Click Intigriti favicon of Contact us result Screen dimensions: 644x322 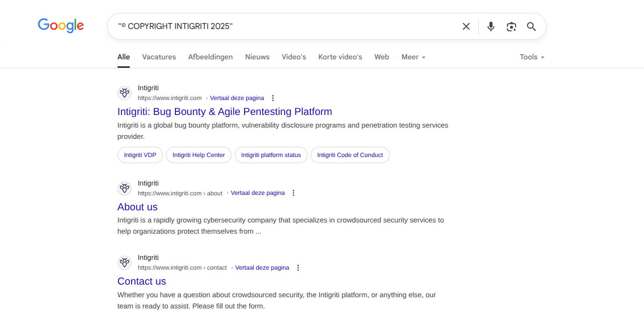coord(125,263)
